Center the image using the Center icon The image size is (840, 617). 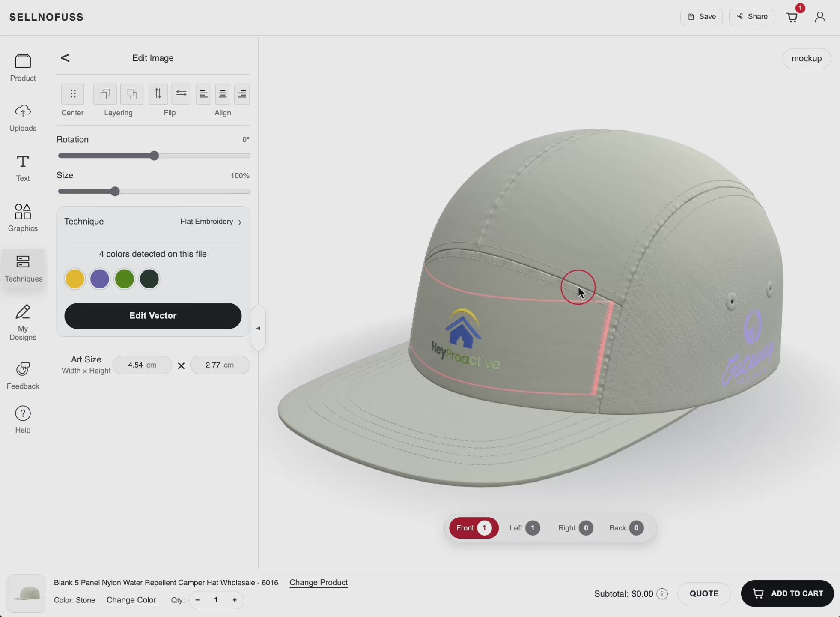[72, 94]
